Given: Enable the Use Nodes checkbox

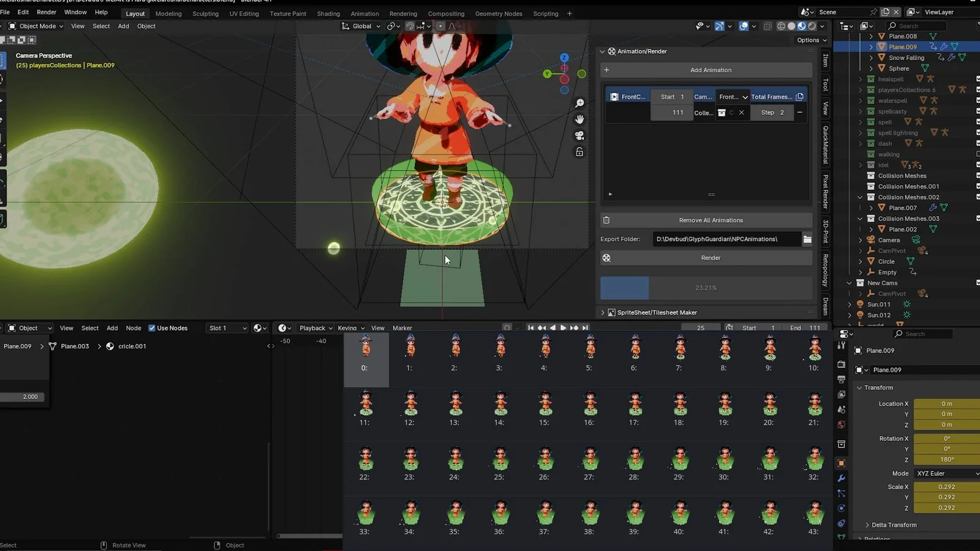Looking at the screenshot, I should point(152,328).
